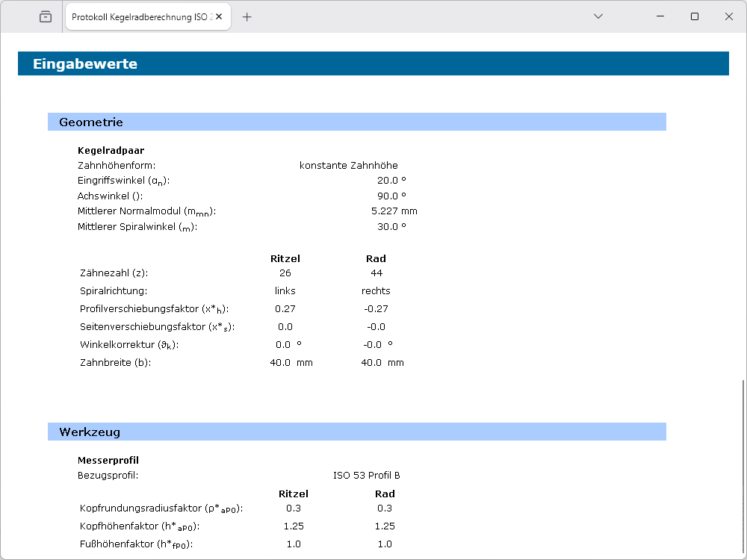The width and height of the screenshot is (747, 560).
Task: Select the Protokoll Kegelradberechnung tab
Action: click(x=142, y=16)
